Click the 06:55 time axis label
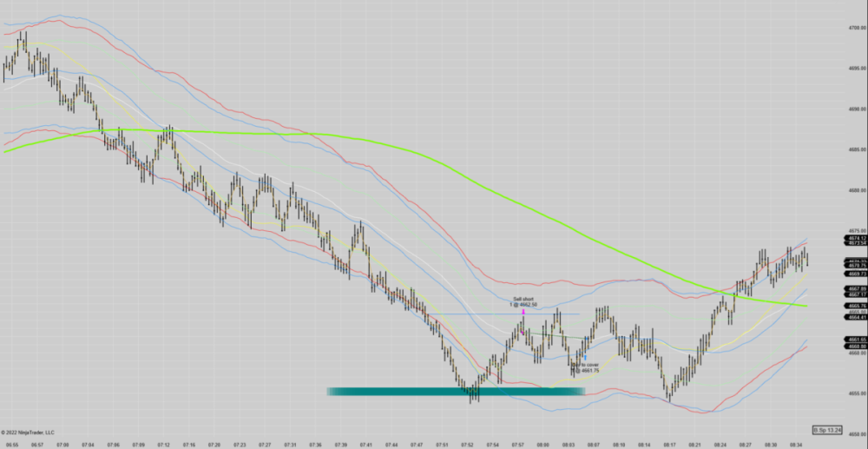 pyautogui.click(x=11, y=442)
